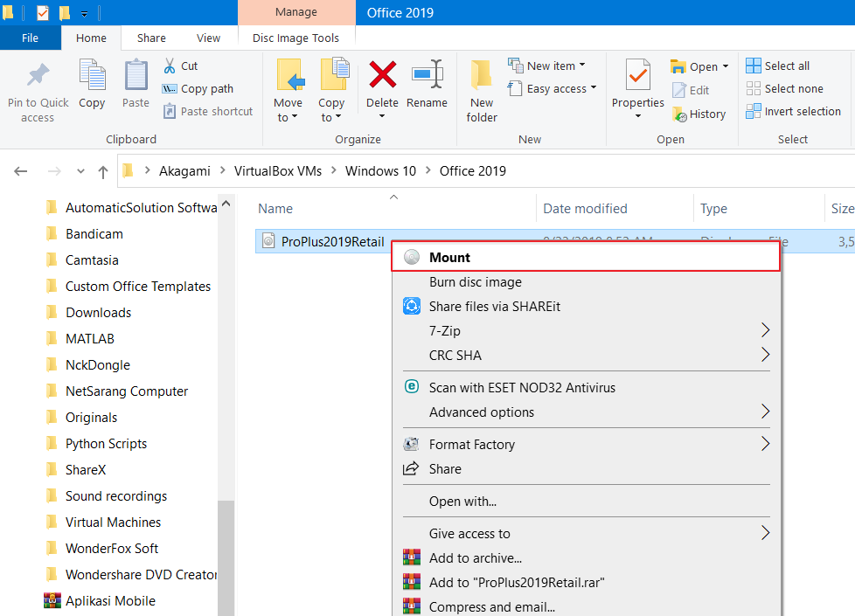Image resolution: width=855 pixels, height=616 pixels.
Task: Click the red X Delete icon
Action: [382, 74]
